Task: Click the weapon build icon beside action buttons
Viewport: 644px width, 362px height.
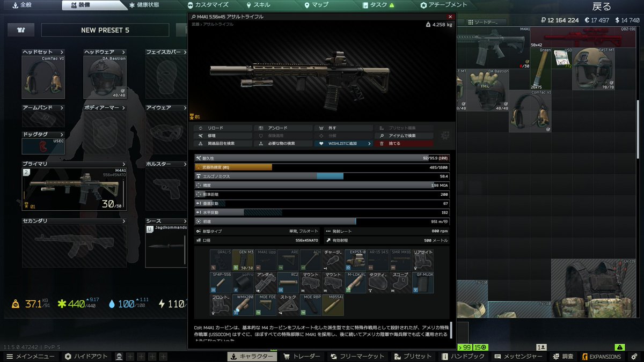Action: 444,136
